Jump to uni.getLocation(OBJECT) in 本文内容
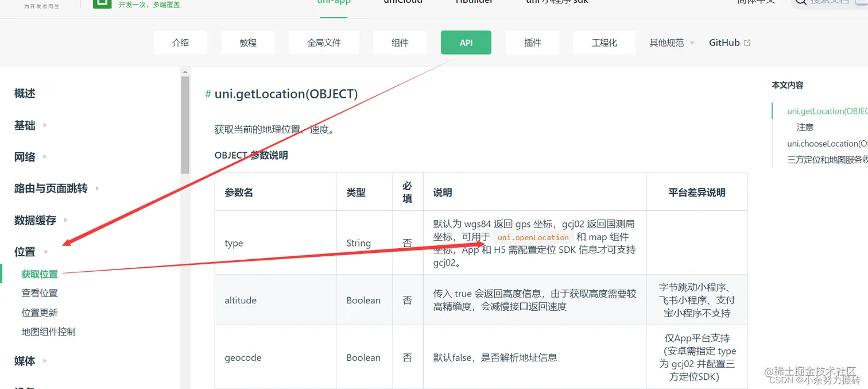 pyautogui.click(x=827, y=111)
